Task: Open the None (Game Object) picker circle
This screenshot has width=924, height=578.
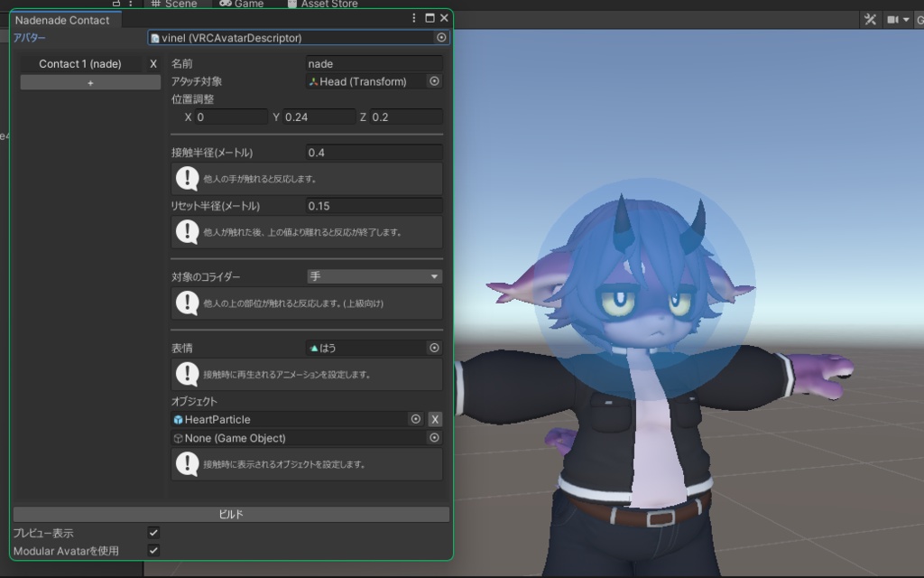Action: (x=434, y=438)
